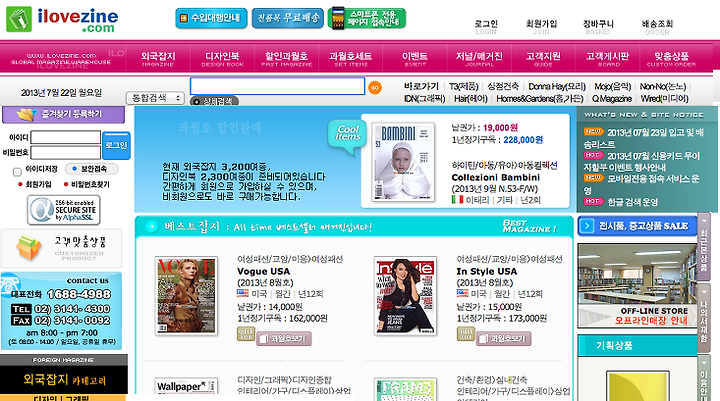The image size is (720, 401).
Task: Open the Vogue USA title link
Action: (x=264, y=271)
